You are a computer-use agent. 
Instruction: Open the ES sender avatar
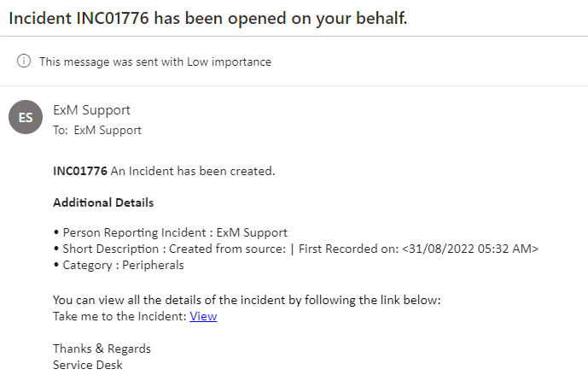26,117
